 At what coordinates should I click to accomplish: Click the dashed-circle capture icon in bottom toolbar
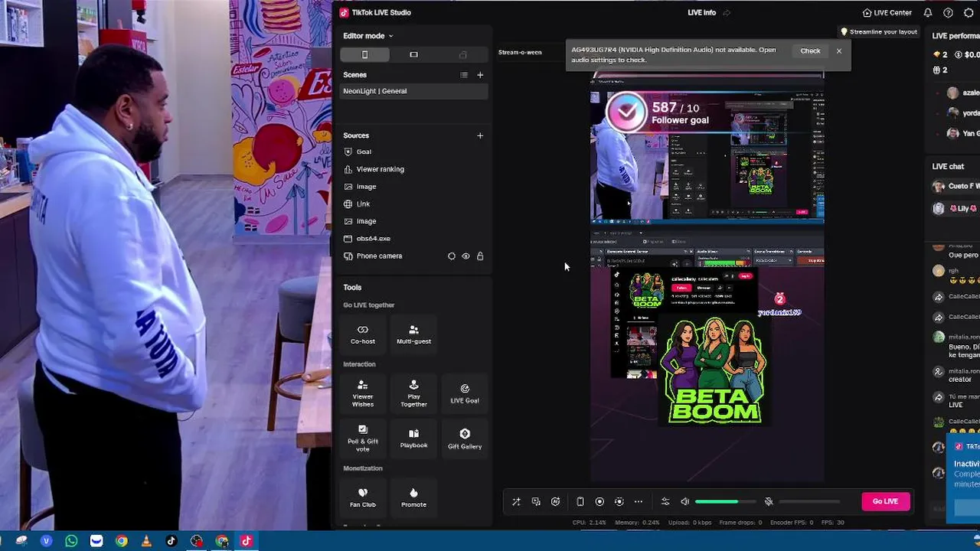click(619, 502)
